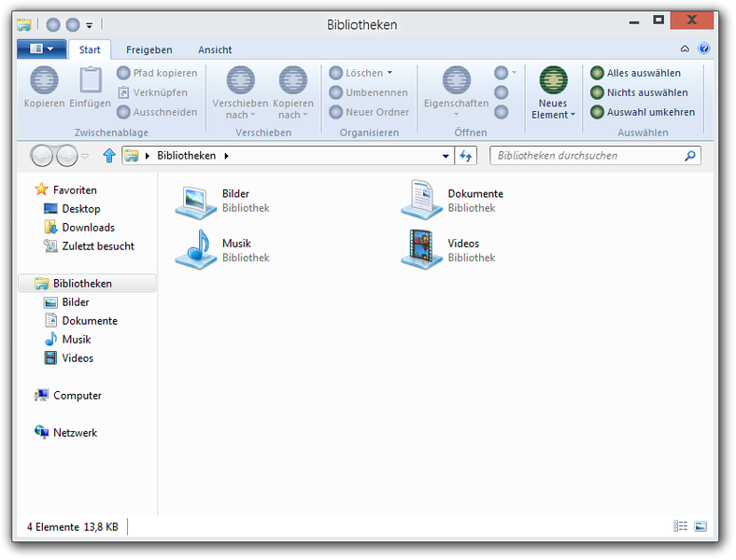Click the Neues Element icon
Image resolution: width=736 pixels, height=560 pixels.
click(x=553, y=80)
